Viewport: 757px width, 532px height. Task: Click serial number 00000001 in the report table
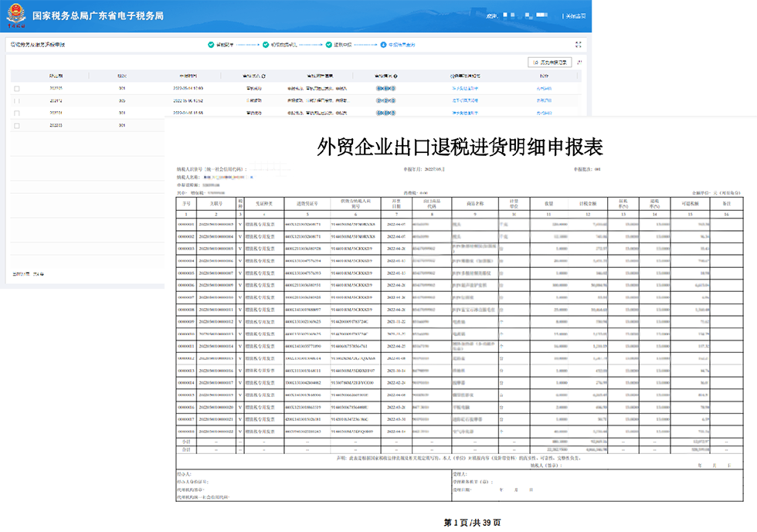[186, 225]
